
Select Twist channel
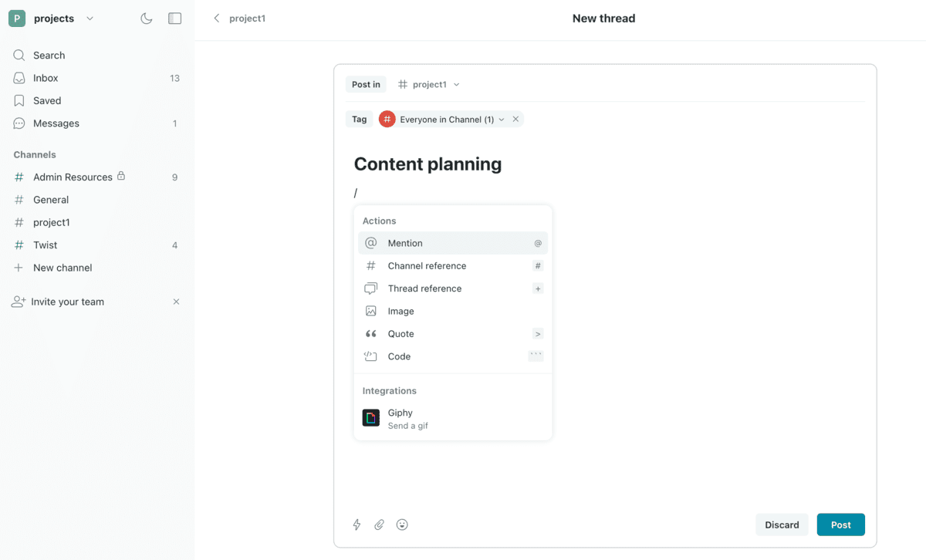point(96,245)
